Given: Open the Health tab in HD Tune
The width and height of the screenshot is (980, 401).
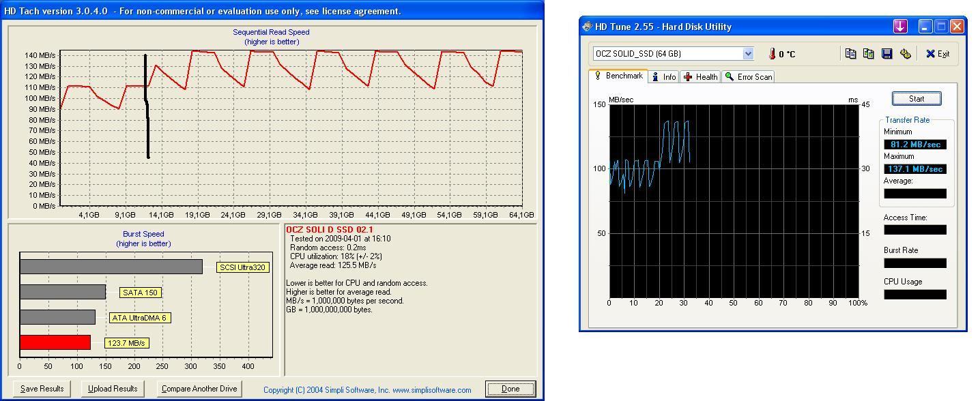Looking at the screenshot, I should point(700,77).
